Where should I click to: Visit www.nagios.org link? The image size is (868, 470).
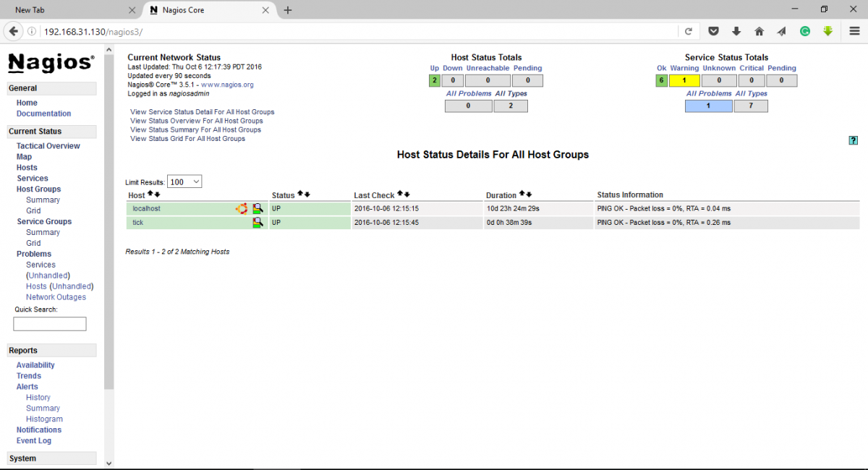tap(227, 85)
